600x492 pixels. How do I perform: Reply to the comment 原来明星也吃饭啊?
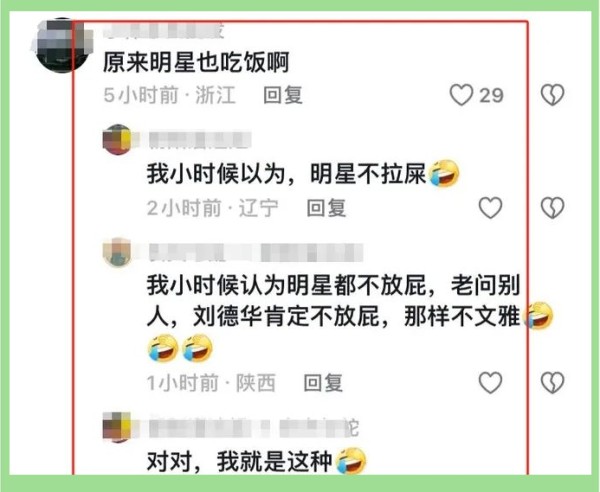283,95
